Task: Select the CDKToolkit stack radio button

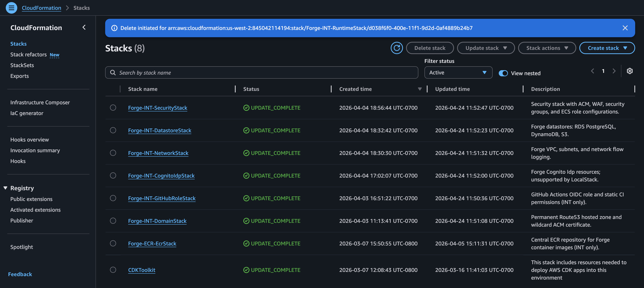Action: pyautogui.click(x=113, y=270)
